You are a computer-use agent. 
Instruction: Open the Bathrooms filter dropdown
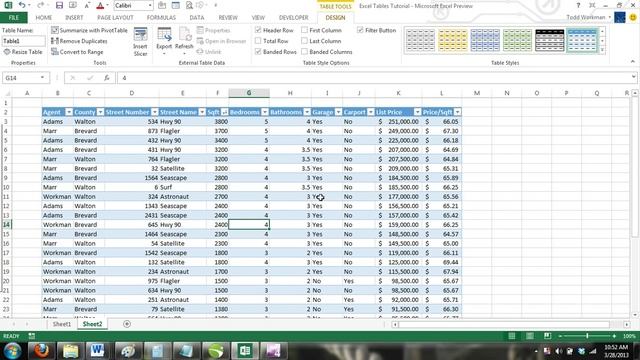(307, 112)
